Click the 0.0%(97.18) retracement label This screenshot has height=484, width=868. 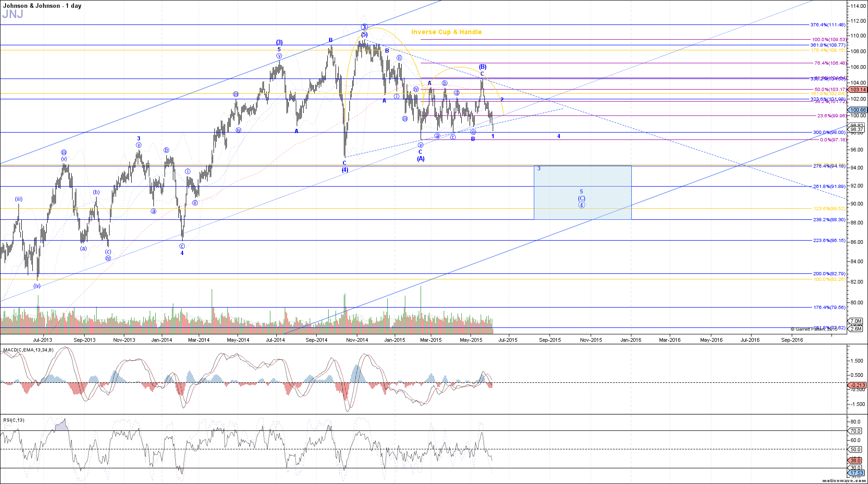832,140
